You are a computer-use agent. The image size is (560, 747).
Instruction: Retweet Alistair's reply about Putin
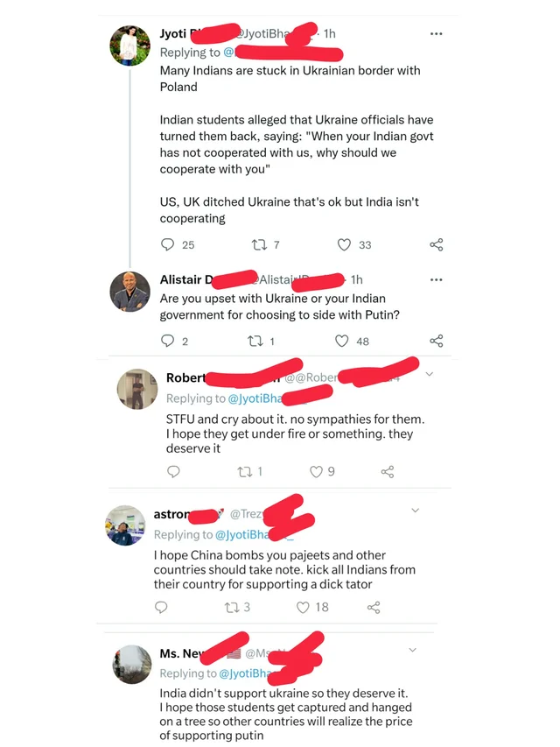pyautogui.click(x=255, y=342)
